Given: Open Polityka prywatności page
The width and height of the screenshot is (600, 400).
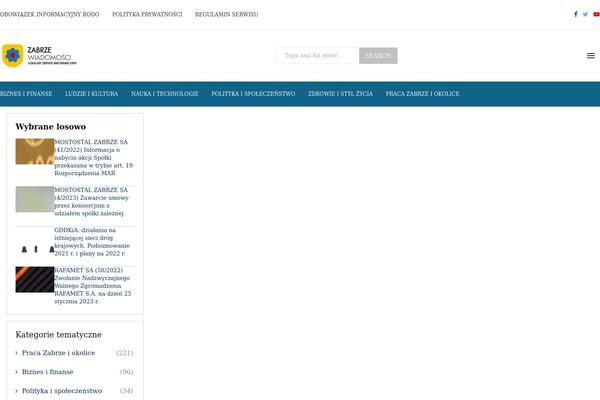Looking at the screenshot, I should tap(147, 15).
